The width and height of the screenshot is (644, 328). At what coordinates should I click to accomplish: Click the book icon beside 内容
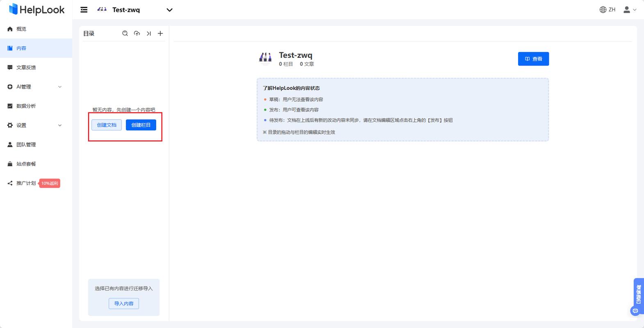coord(10,48)
